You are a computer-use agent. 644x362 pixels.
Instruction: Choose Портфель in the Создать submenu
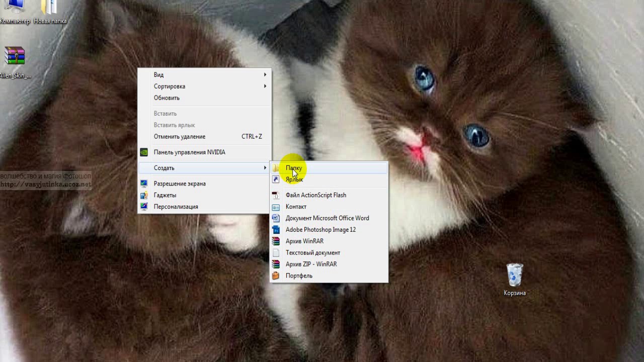329,276
